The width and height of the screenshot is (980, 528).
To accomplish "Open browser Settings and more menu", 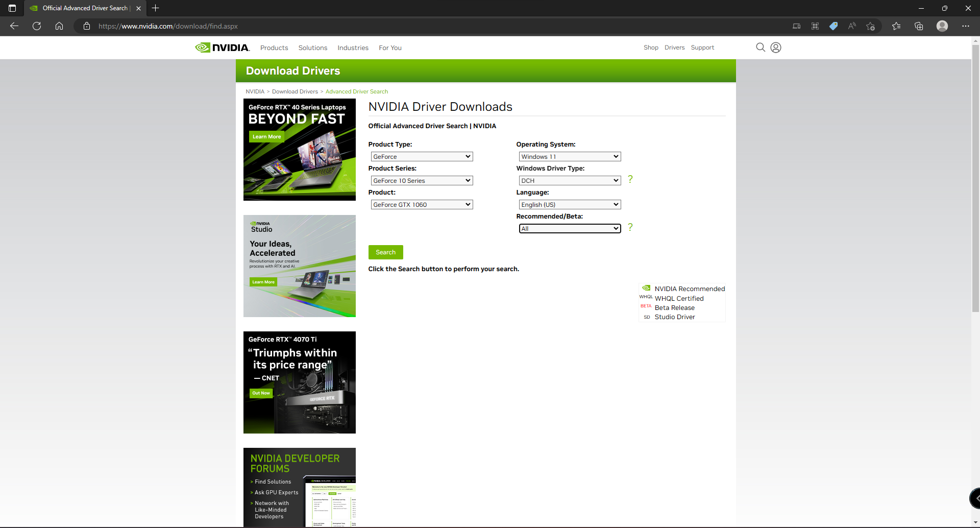I will click(966, 26).
